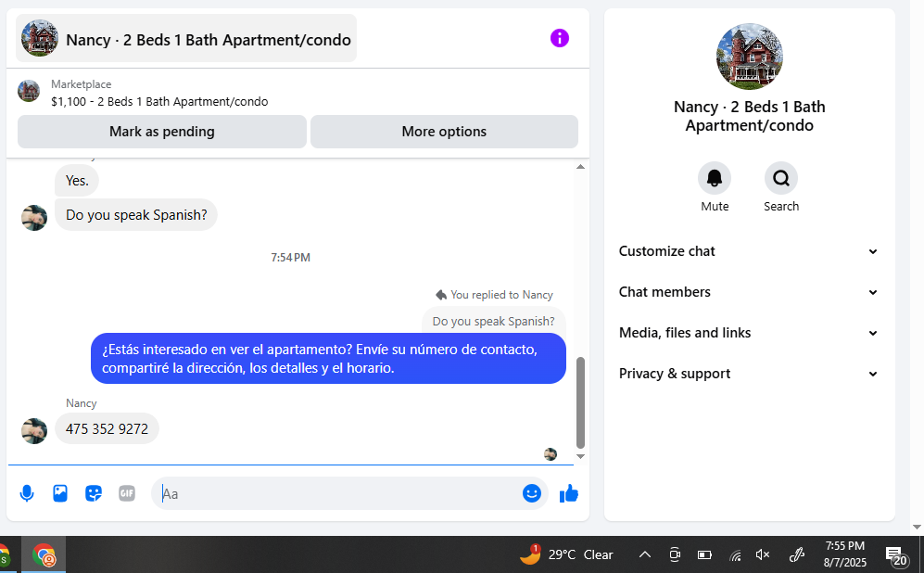Click quoted reply 'Do you speak Spanish?'
The width and height of the screenshot is (924, 573).
(x=493, y=321)
